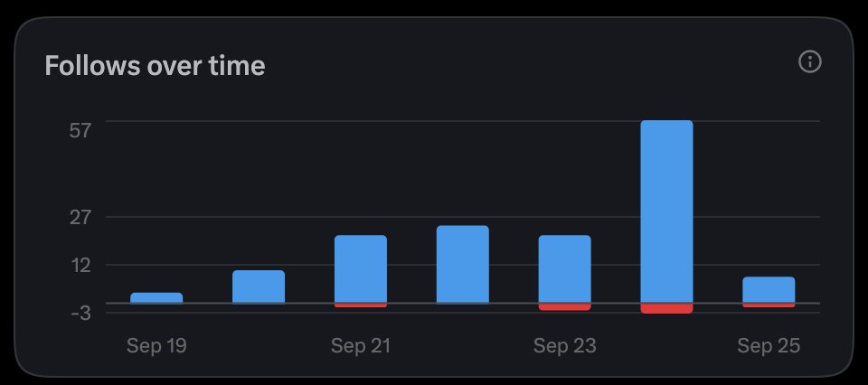
Task: Open the info icon beside Follows over time
Action: 810,61
